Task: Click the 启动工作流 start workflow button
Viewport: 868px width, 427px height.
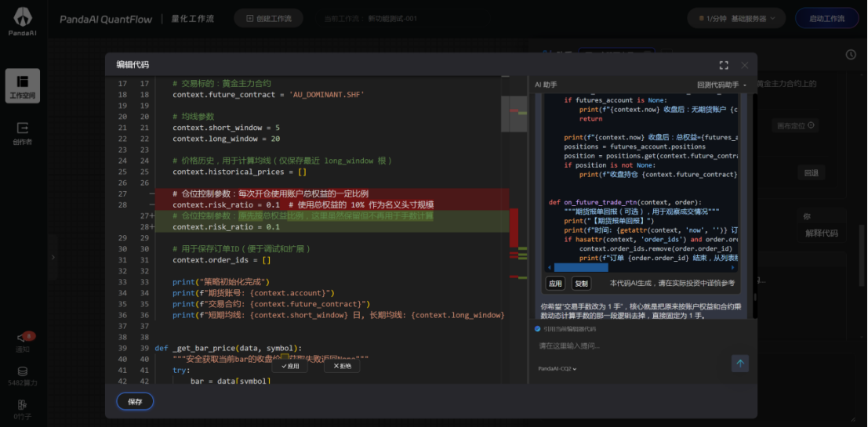Action: (x=826, y=18)
